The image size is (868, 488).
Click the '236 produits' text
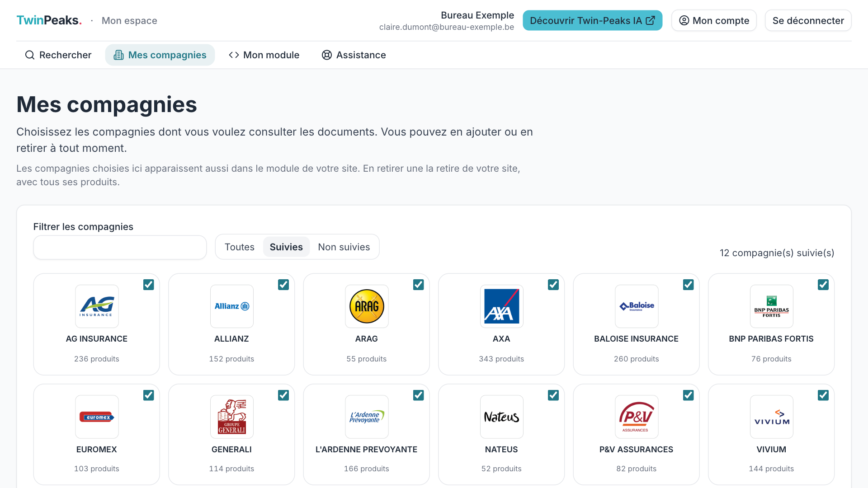pyautogui.click(x=97, y=359)
